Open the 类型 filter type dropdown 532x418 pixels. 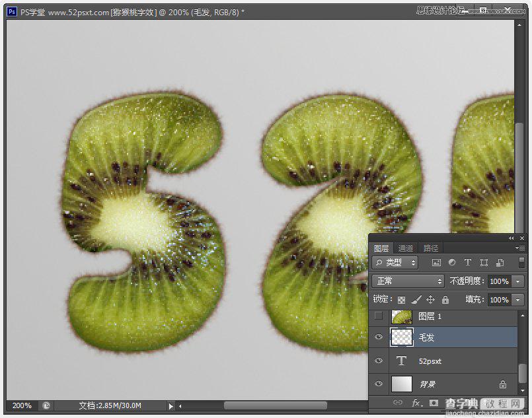pos(395,262)
